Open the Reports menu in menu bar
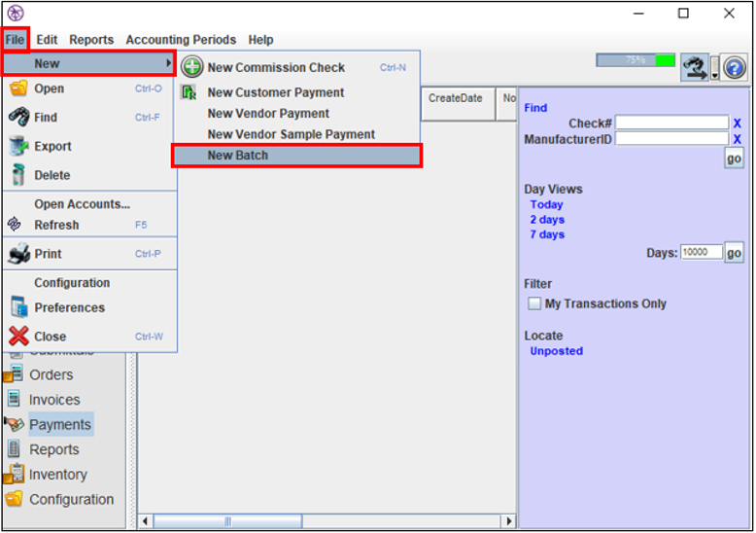 click(x=91, y=40)
